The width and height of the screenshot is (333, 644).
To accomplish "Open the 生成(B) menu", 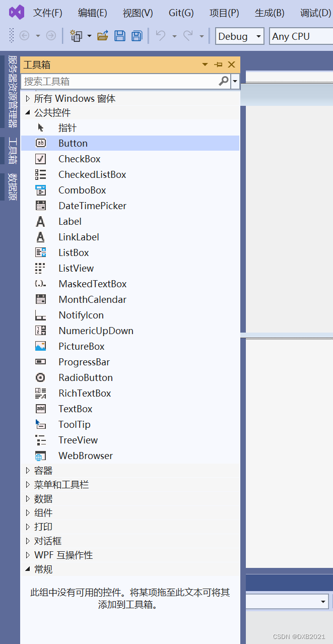I will 270,13.
